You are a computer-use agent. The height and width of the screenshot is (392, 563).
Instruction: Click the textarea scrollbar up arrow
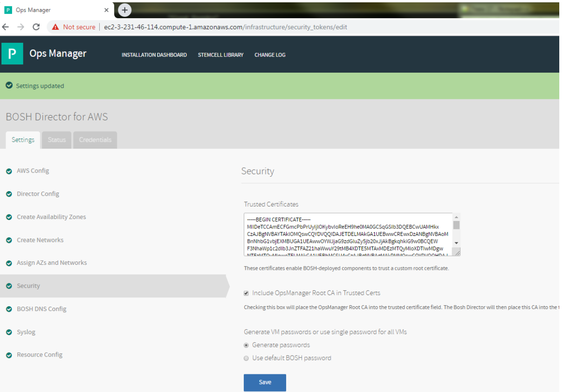coord(456,217)
